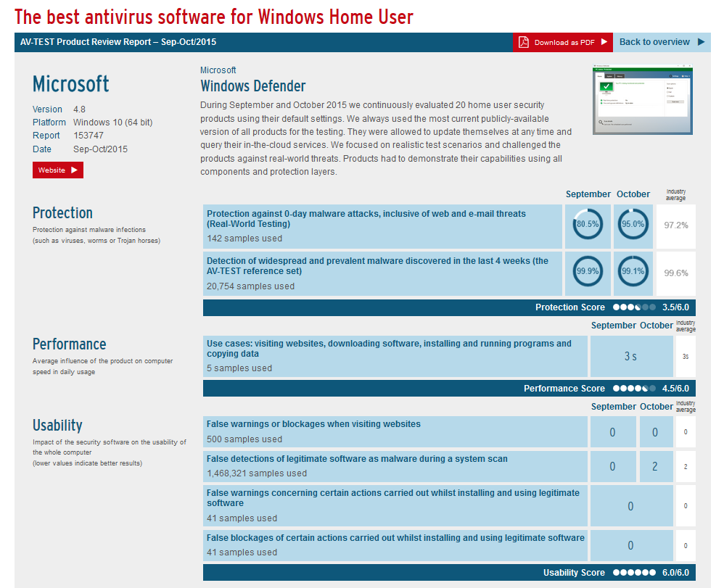Click the 4.5/6.0 performance score value
The width and height of the screenshot is (724, 588).
tap(675, 388)
